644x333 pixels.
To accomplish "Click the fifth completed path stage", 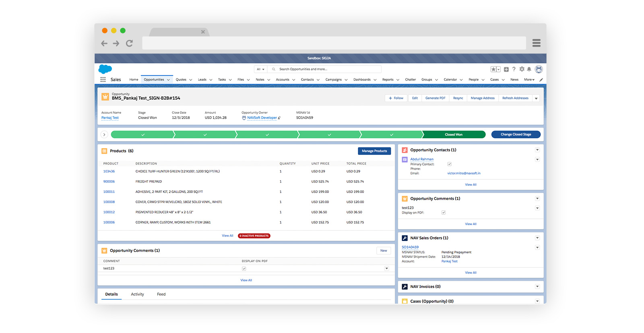I will click(x=391, y=135).
